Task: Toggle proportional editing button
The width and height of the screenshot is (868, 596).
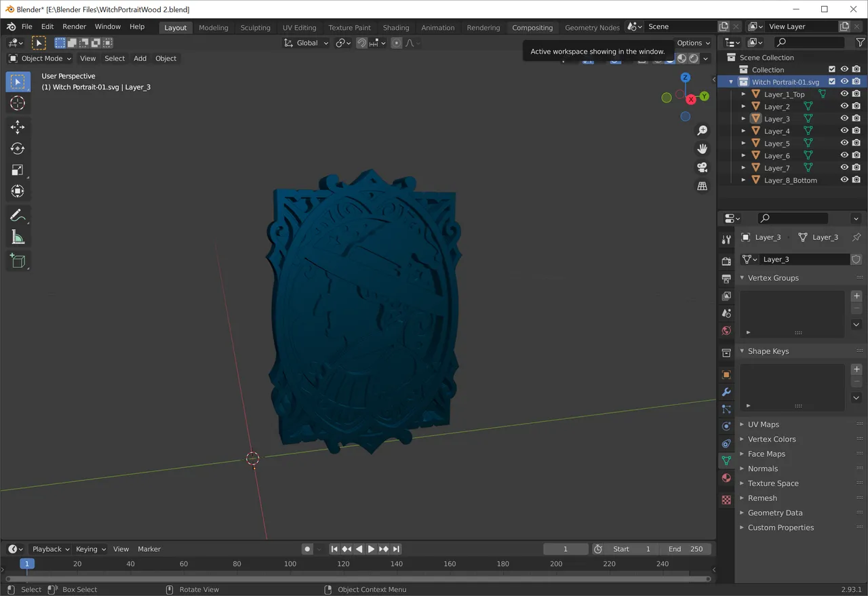Action: pos(397,43)
